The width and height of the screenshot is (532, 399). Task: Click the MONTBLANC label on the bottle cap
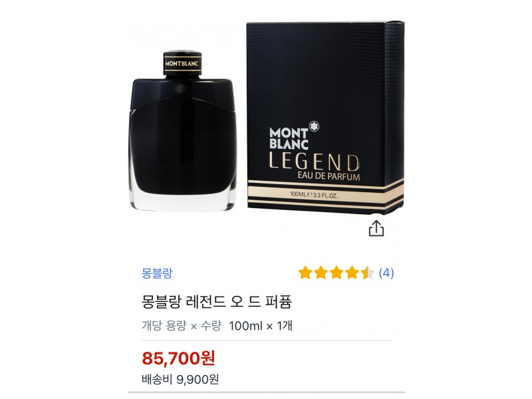182,64
